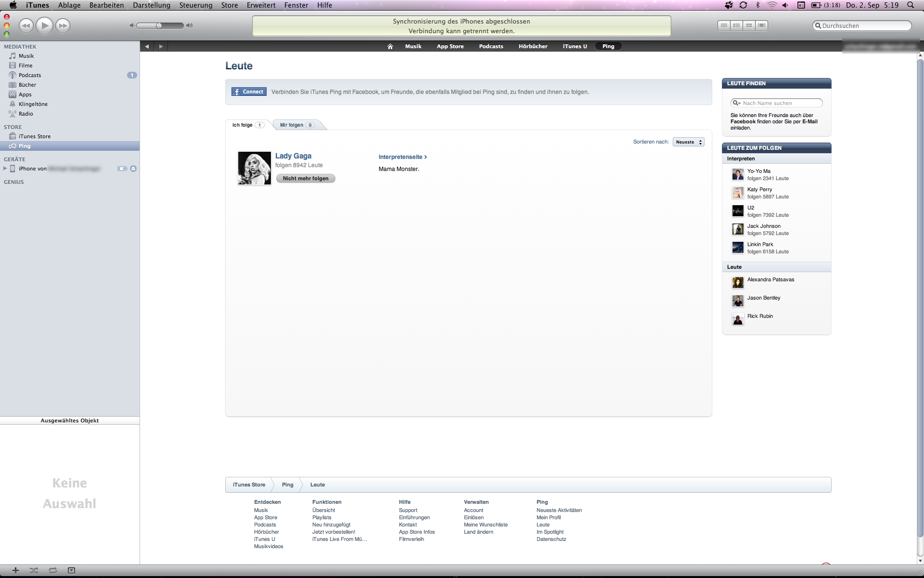Select Ping in the Store sidebar
The image size is (924, 578).
pos(70,146)
